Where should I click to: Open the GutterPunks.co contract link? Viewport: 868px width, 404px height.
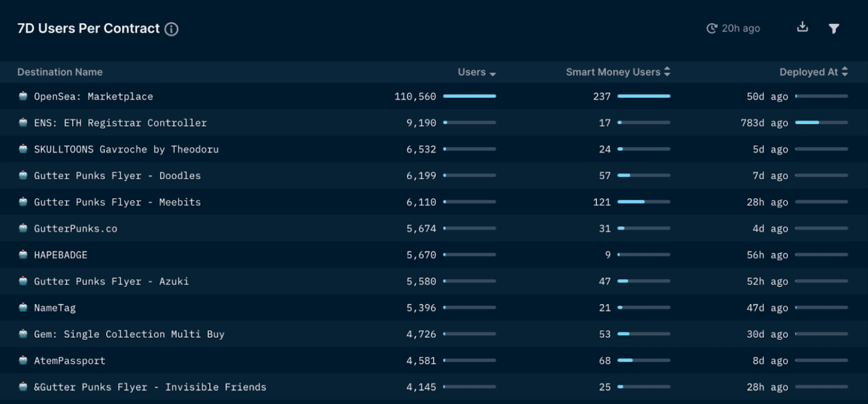pos(76,229)
